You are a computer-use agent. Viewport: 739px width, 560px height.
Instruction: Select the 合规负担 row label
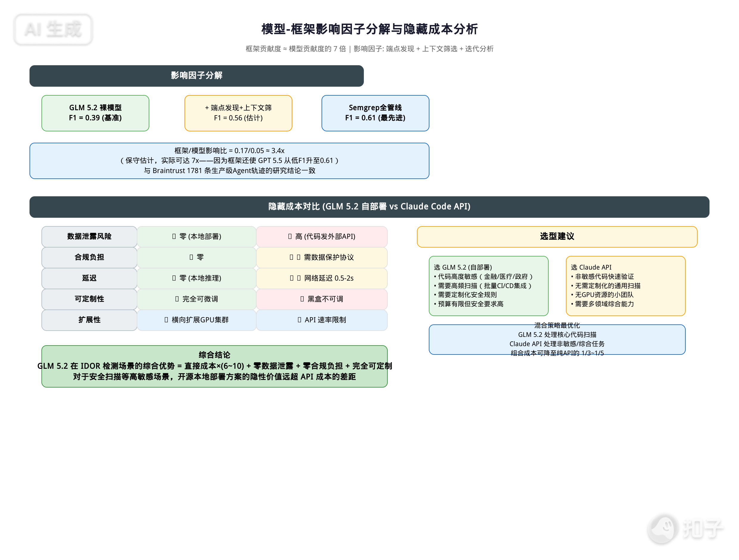[89, 257]
